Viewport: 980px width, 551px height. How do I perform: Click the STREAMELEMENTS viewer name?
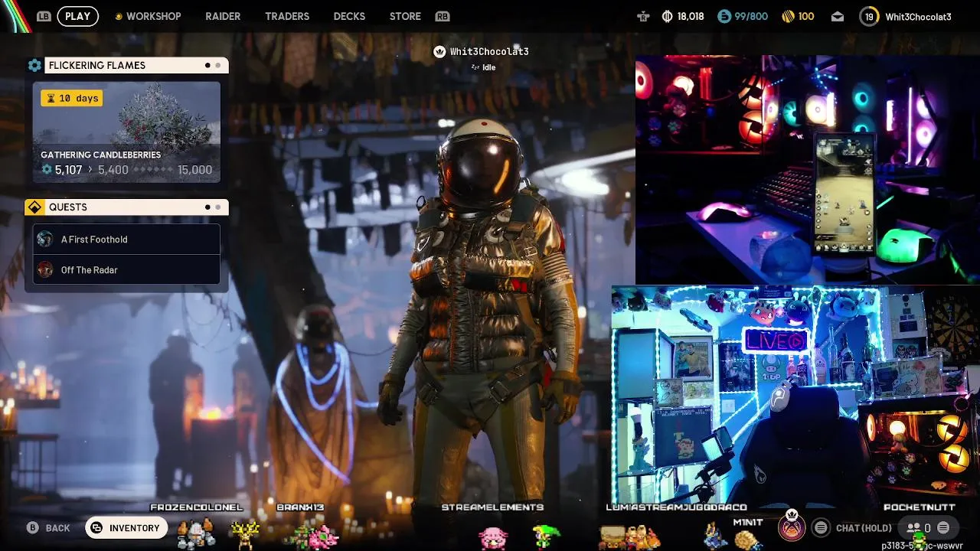pos(492,507)
